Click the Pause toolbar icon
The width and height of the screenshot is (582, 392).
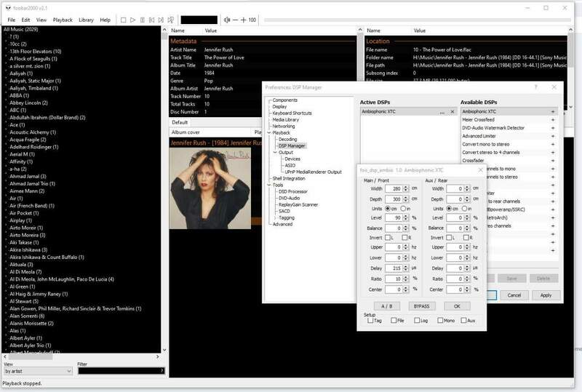pyautogui.click(x=143, y=20)
